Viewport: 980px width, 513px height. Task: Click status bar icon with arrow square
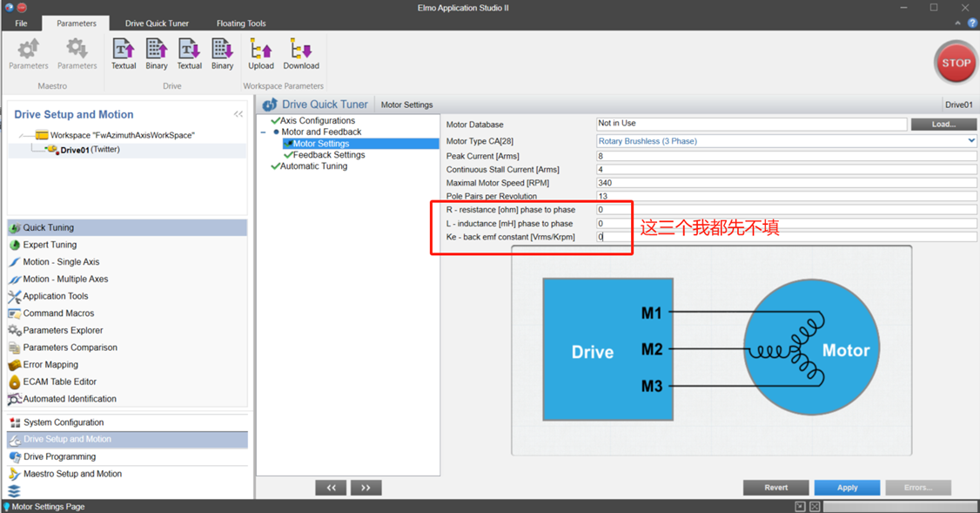click(800, 506)
